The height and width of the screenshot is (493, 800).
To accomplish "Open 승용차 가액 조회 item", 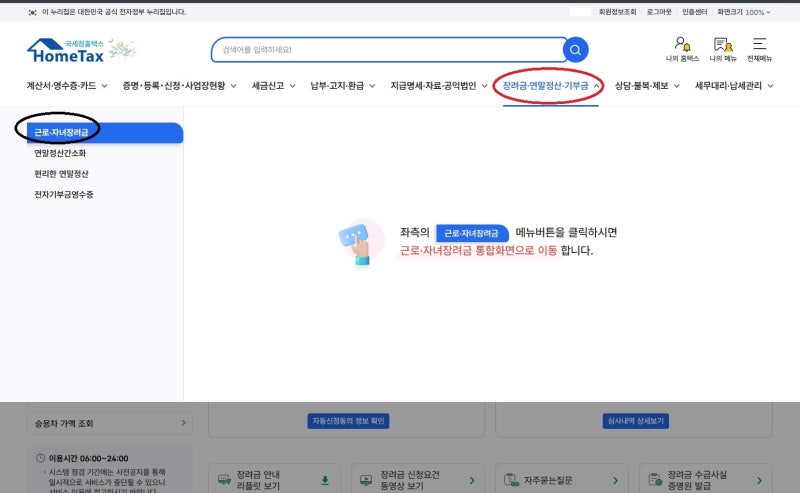I will pyautogui.click(x=110, y=423).
